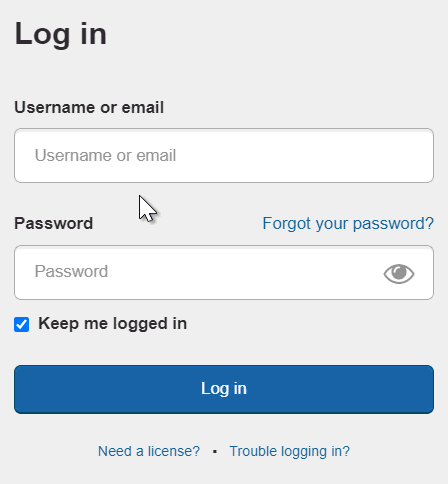This screenshot has width=448, height=484.
Task: Place cursor in field showing Password placeholder
Action: 224,272
